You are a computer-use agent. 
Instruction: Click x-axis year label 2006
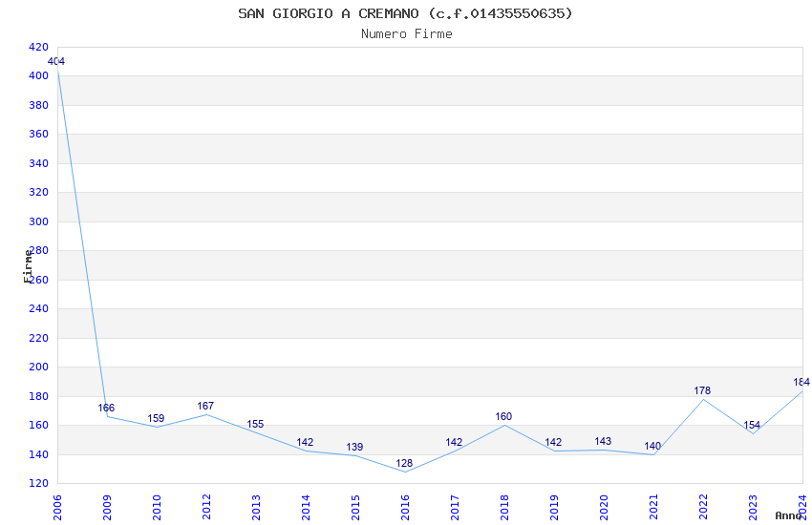click(x=57, y=508)
